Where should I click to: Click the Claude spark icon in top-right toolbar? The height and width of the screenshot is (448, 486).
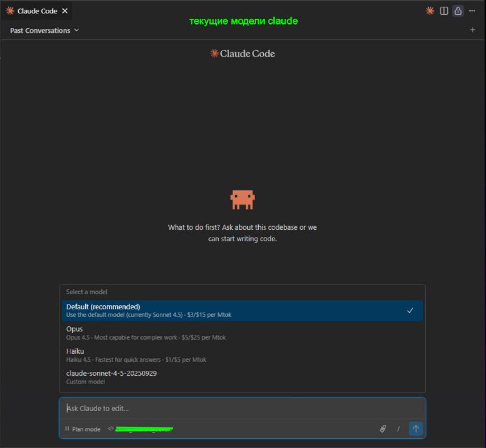pyautogui.click(x=430, y=11)
